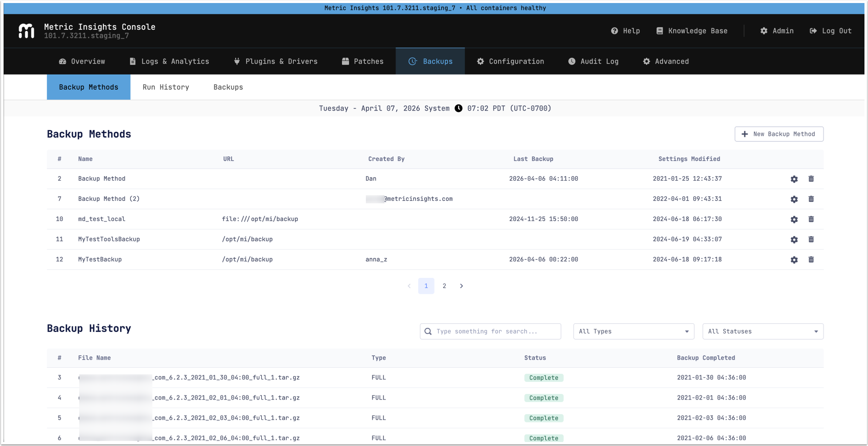Delete the md_test_local backup method
The height and width of the screenshot is (446, 868).
(811, 219)
